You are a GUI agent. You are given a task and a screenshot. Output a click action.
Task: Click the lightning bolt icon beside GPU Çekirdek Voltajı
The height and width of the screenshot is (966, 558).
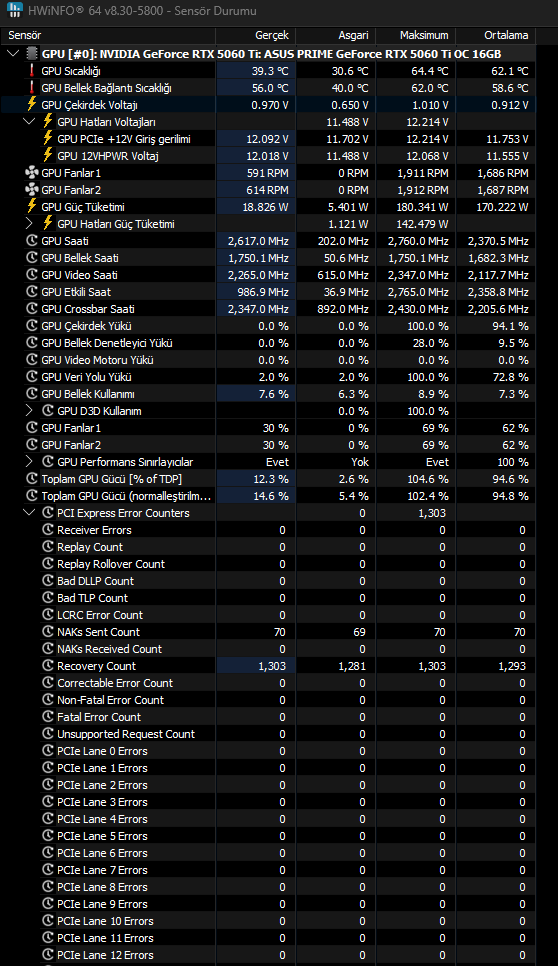32,105
